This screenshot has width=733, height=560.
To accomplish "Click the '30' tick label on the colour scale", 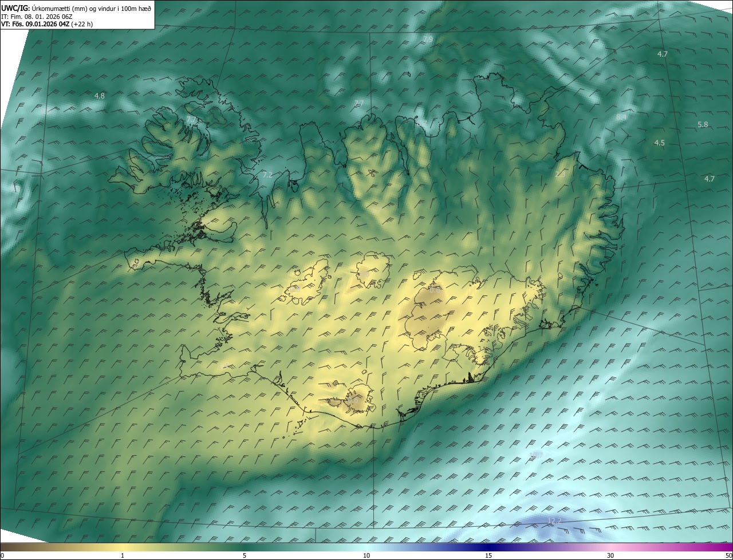I will coord(610,555).
